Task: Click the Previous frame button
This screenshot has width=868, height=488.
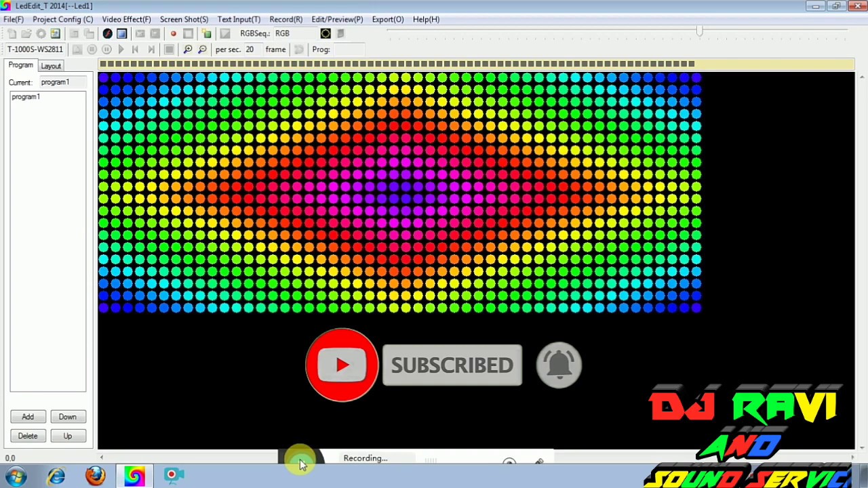Action: click(x=135, y=49)
